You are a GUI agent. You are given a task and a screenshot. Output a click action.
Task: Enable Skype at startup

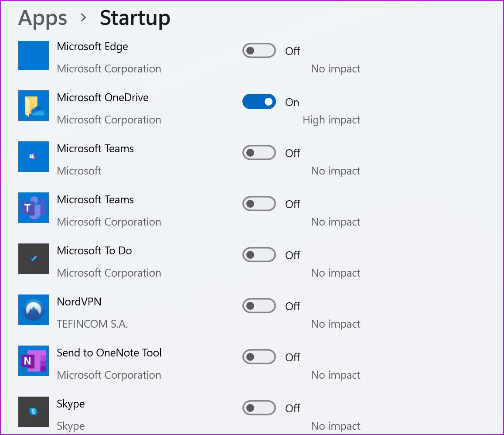point(259,408)
